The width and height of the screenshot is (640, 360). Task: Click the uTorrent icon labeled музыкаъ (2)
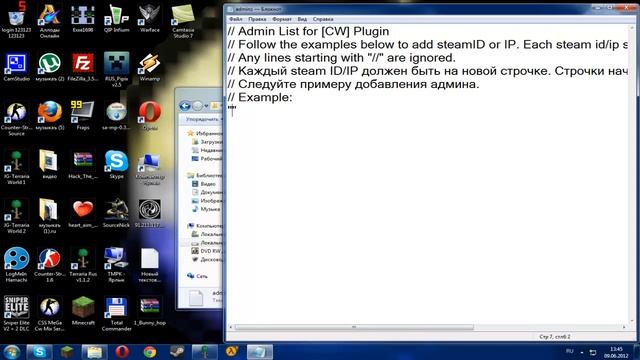[49, 67]
